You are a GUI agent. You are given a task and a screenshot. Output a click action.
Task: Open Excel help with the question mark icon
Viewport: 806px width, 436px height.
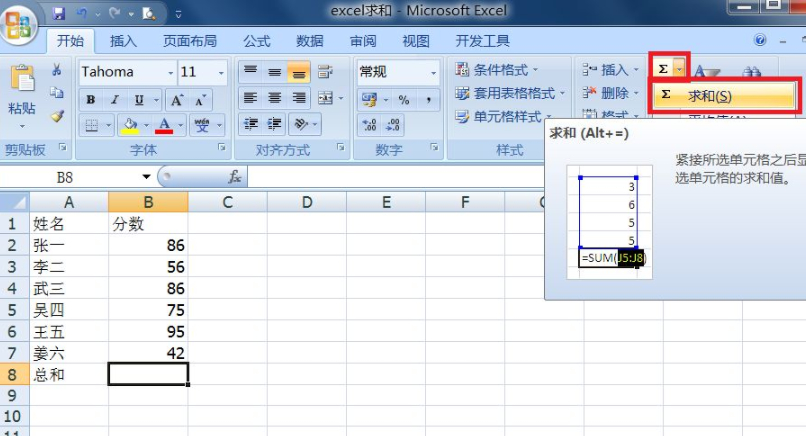[760, 40]
